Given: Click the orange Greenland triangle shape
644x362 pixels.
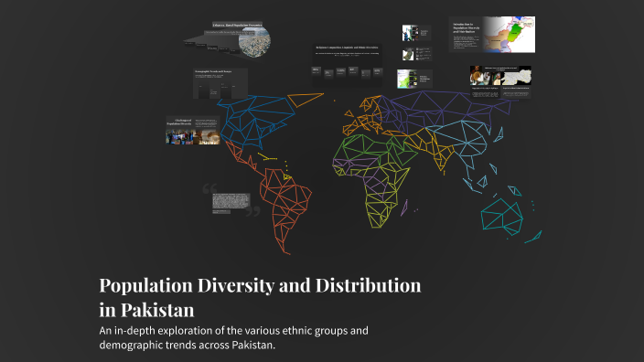Looking at the screenshot, I should pos(306,100).
